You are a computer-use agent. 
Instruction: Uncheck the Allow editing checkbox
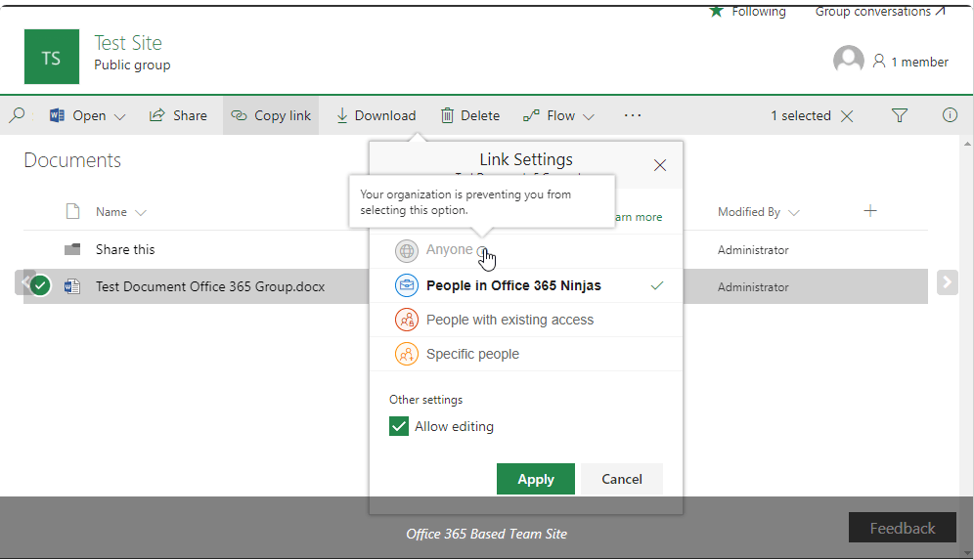(x=399, y=426)
